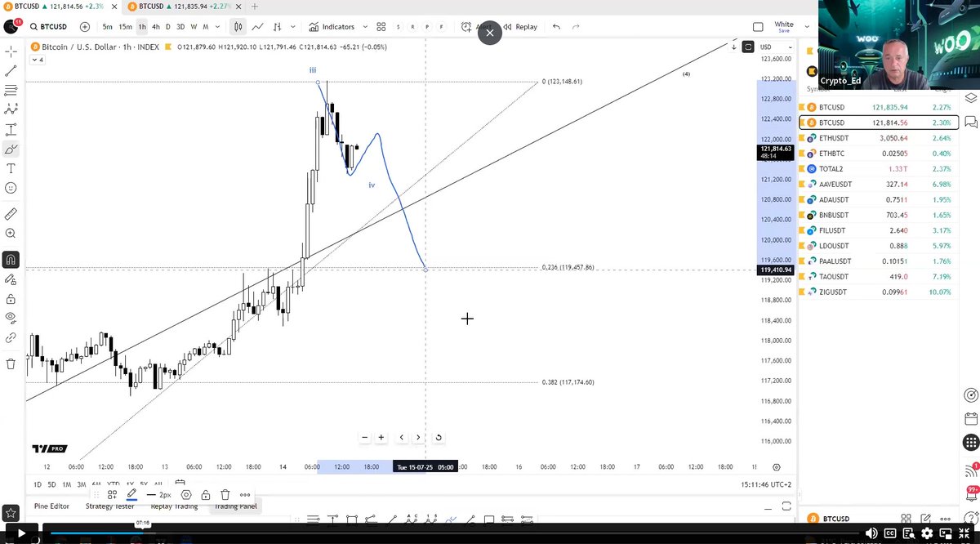Select the candlestick chart type icon
This screenshot has width=980, height=544.
[x=238, y=27]
